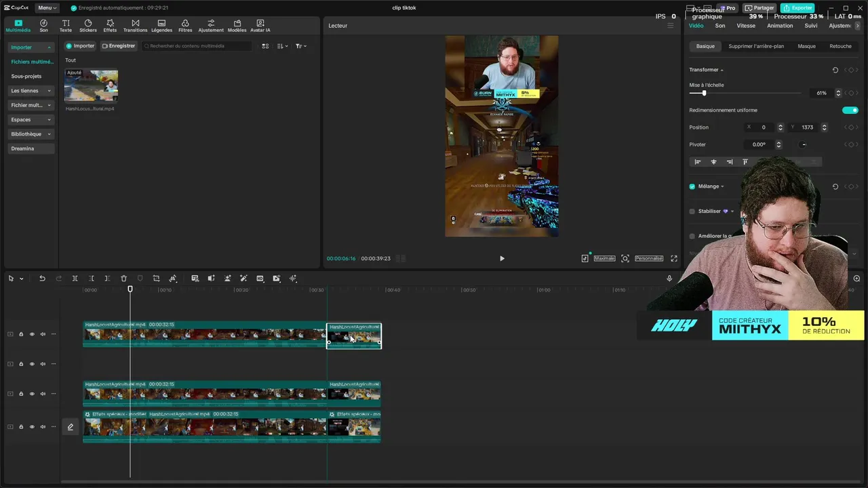Click the delete trash icon

point(123,279)
